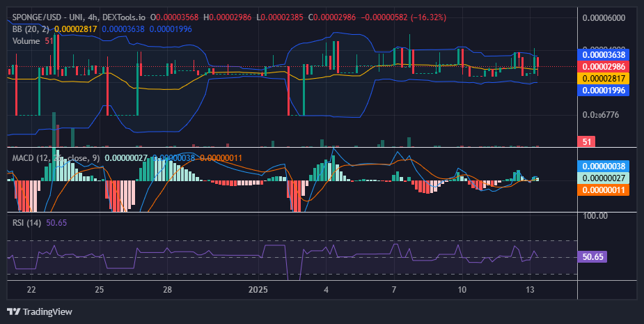Click the 2025 label on time axis

(258, 289)
